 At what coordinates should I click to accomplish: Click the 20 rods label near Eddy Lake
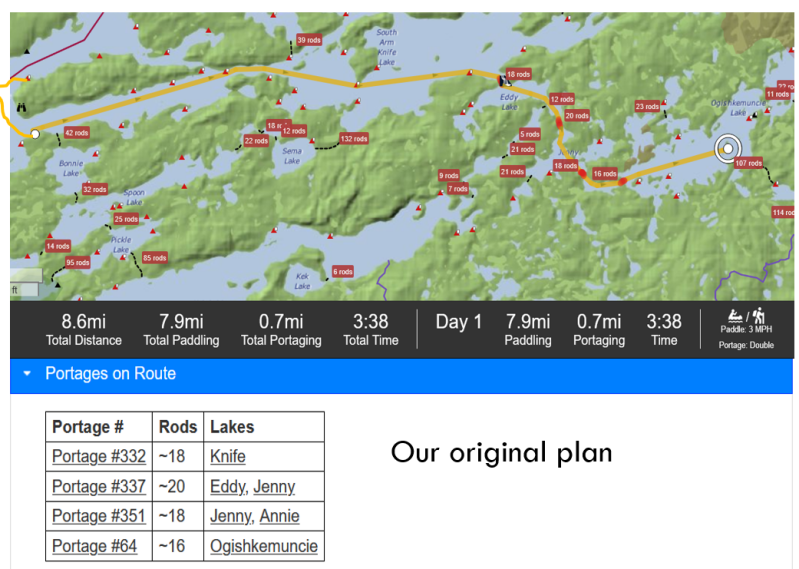[577, 116]
